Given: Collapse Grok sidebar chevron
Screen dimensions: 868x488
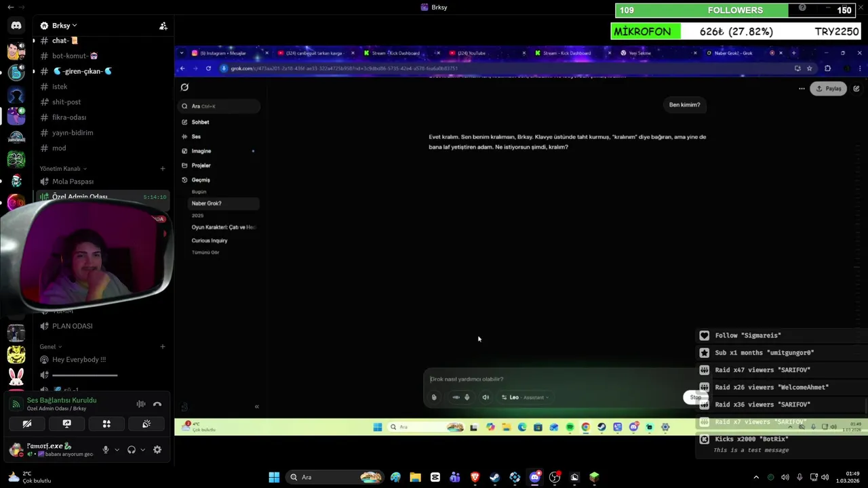Looking at the screenshot, I should [256, 407].
